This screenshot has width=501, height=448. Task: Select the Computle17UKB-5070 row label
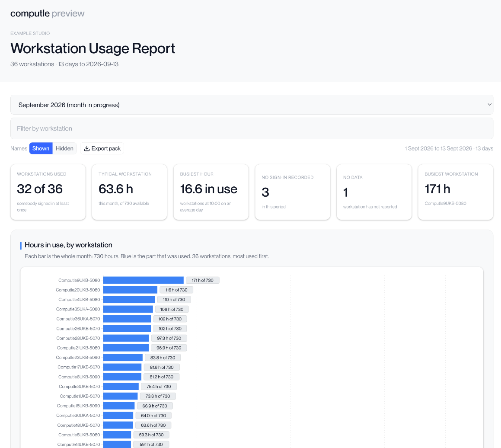click(79, 367)
